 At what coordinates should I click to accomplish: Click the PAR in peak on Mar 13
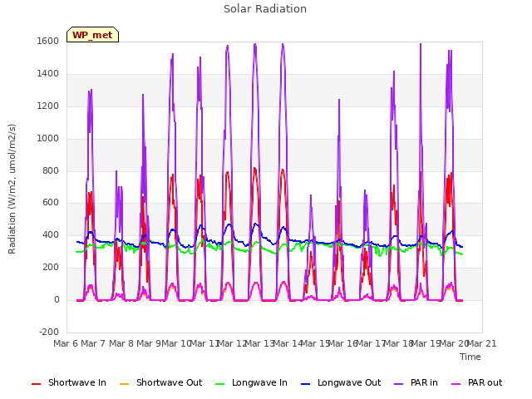(x=255, y=44)
